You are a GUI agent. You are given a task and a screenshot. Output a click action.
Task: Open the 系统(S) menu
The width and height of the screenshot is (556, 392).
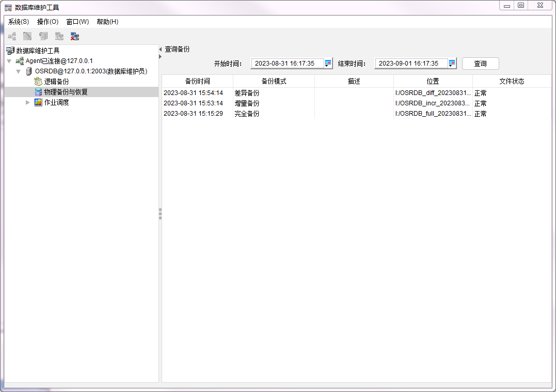click(x=19, y=22)
